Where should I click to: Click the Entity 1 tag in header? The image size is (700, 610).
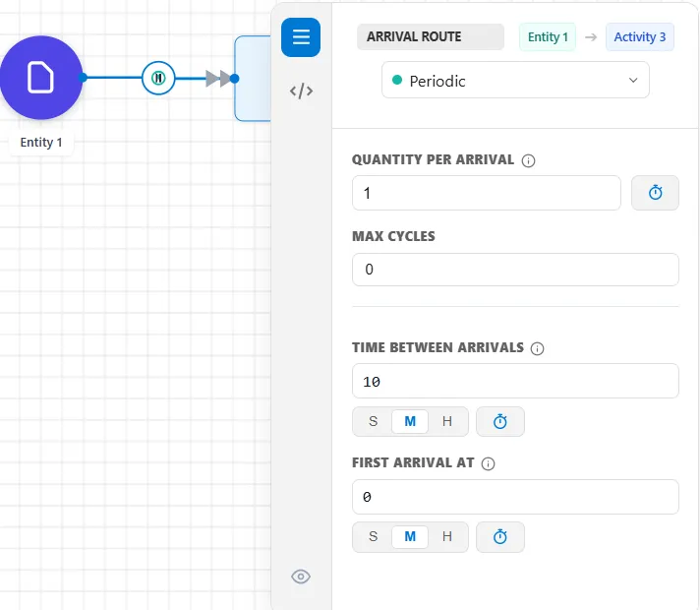(548, 37)
